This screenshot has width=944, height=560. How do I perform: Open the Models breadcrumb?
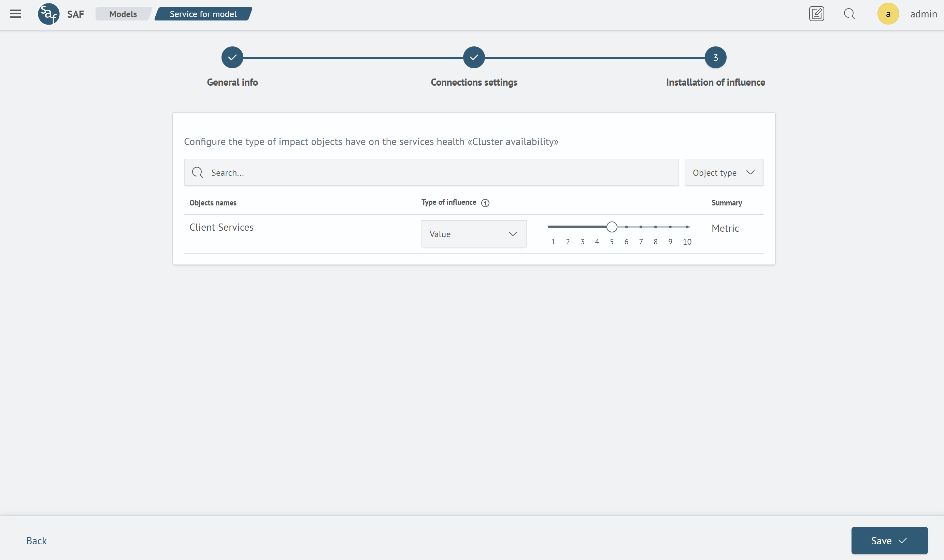pyautogui.click(x=123, y=14)
